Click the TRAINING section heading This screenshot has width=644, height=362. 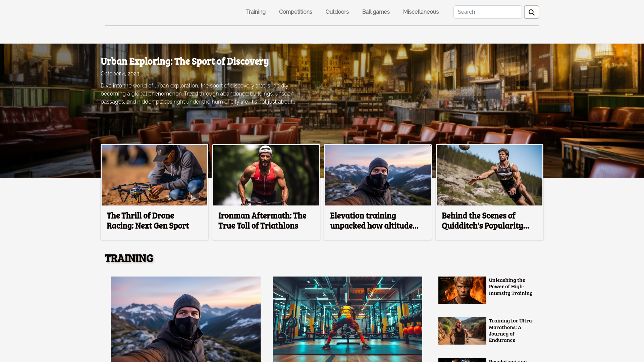tap(129, 258)
